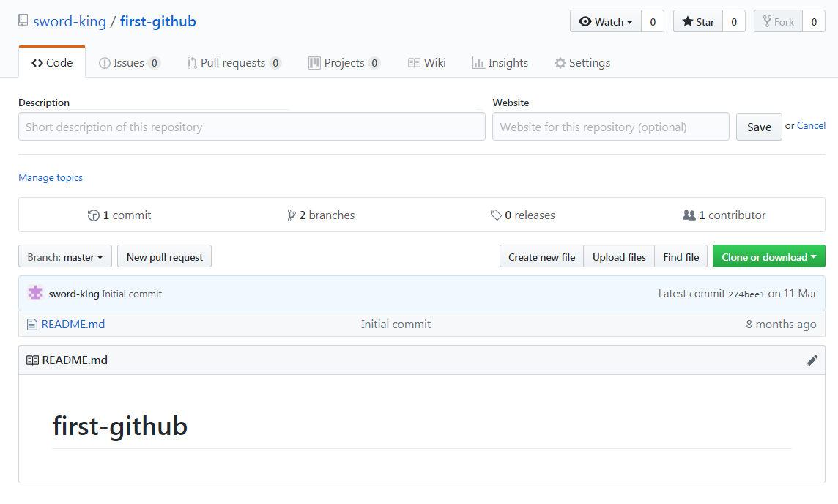Switch to the Code tab
The image size is (838, 504).
(x=52, y=62)
